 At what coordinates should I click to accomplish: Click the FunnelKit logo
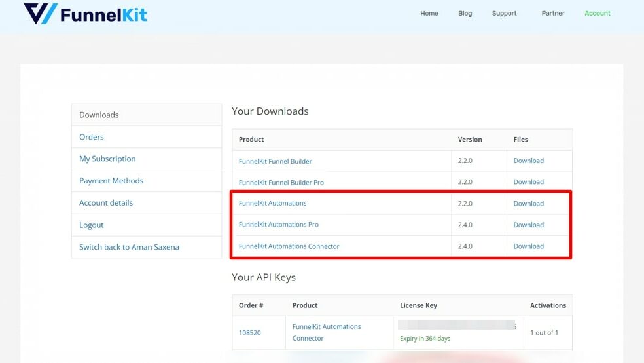pos(85,14)
